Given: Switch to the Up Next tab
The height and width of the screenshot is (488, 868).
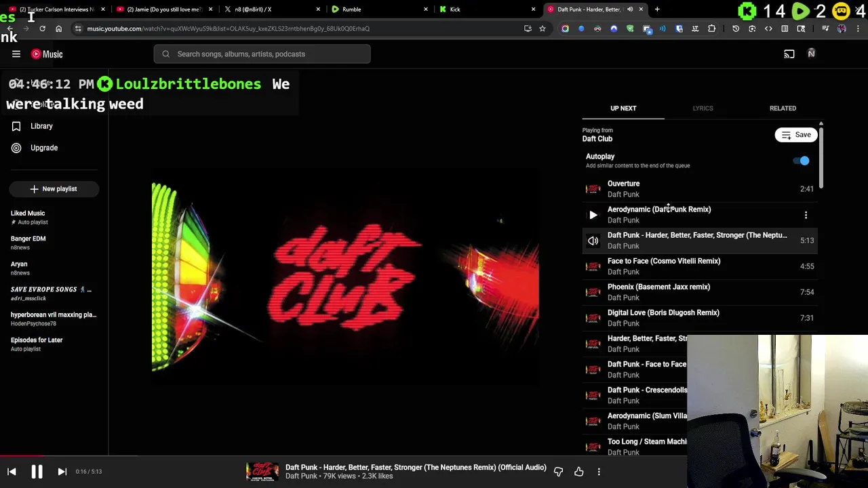Looking at the screenshot, I should click(623, 108).
